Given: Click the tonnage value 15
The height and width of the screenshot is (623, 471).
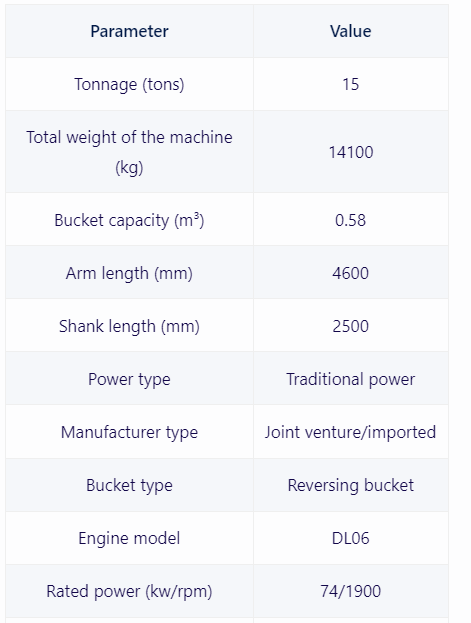Looking at the screenshot, I should pos(351,84).
